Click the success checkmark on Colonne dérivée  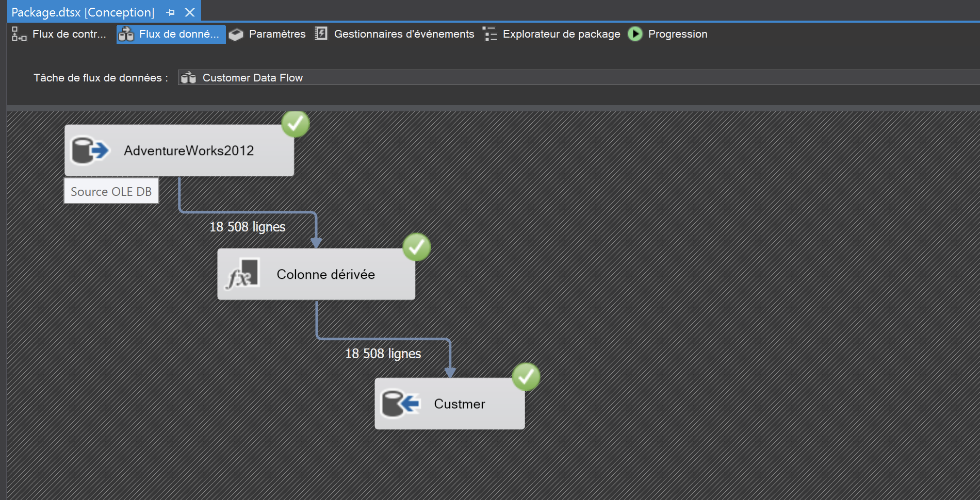coord(416,247)
